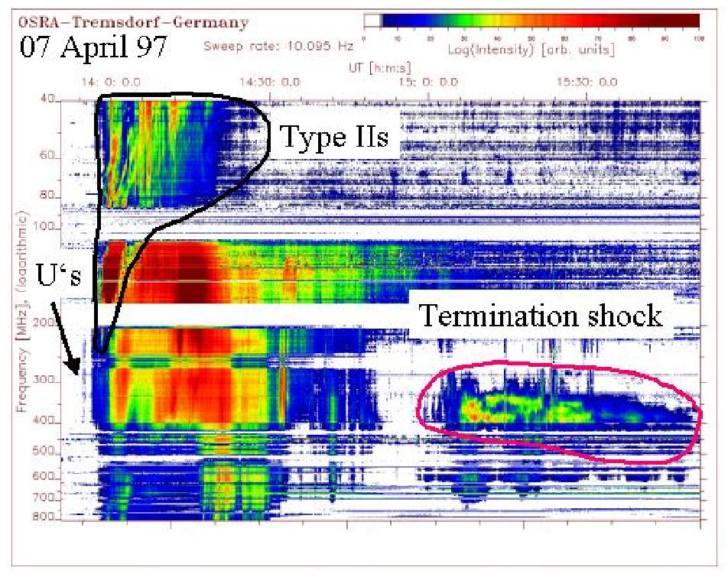The width and height of the screenshot is (728, 577).
Task: Click the "OSRA-Tremsdorf-Germany" title text
Action: click(x=133, y=23)
